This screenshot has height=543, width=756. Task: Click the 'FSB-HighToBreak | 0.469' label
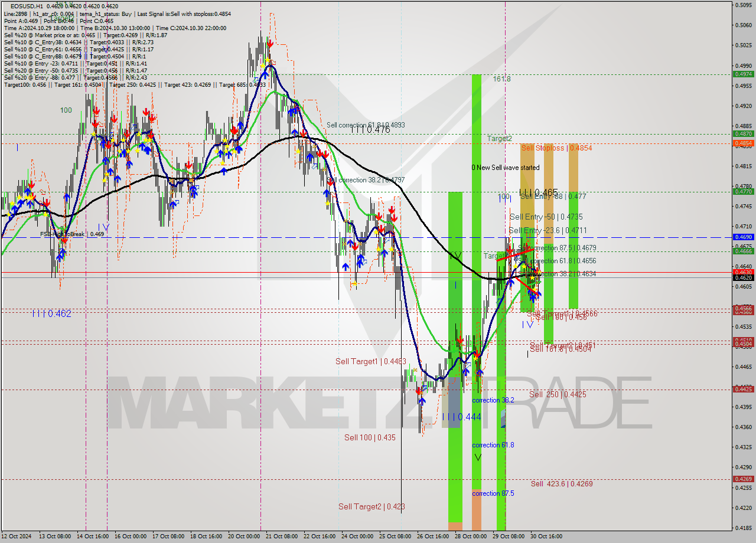(x=72, y=234)
